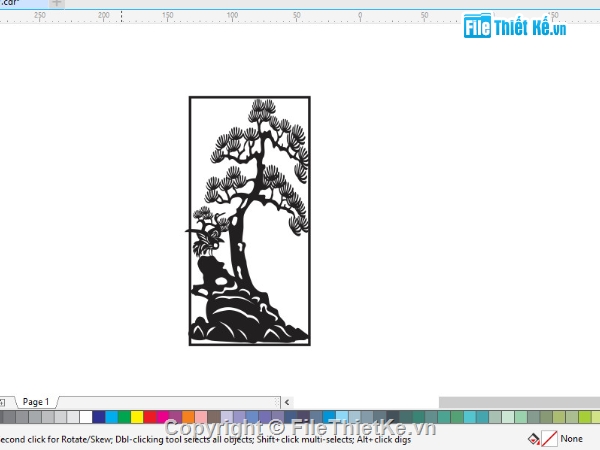Image resolution: width=600 pixels, height=450 pixels.
Task: Open a new document with the plus tab
Action: 57,3
